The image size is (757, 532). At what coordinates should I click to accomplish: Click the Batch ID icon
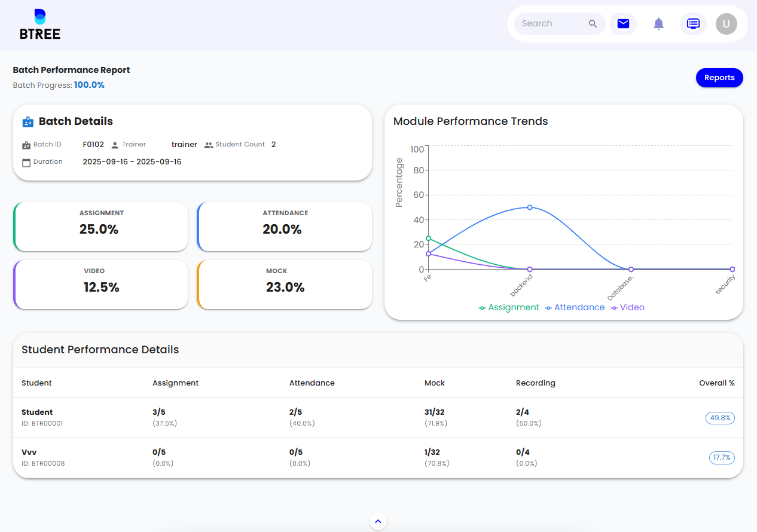(26, 145)
